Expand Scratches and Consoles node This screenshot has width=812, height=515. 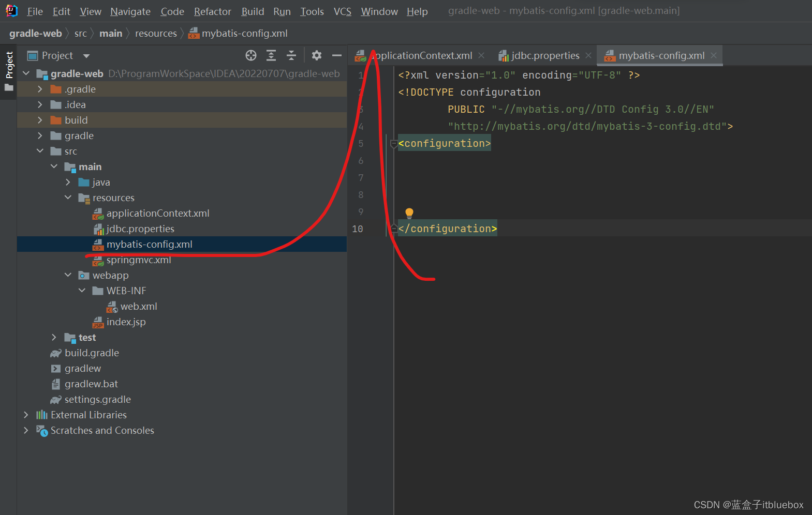pyautogui.click(x=26, y=430)
